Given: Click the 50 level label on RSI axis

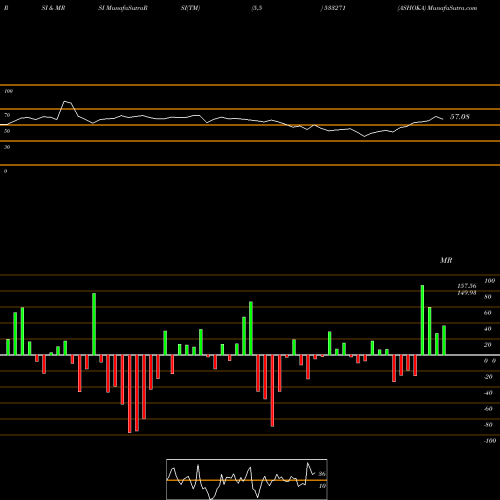Looking at the screenshot, I should tap(7, 131).
